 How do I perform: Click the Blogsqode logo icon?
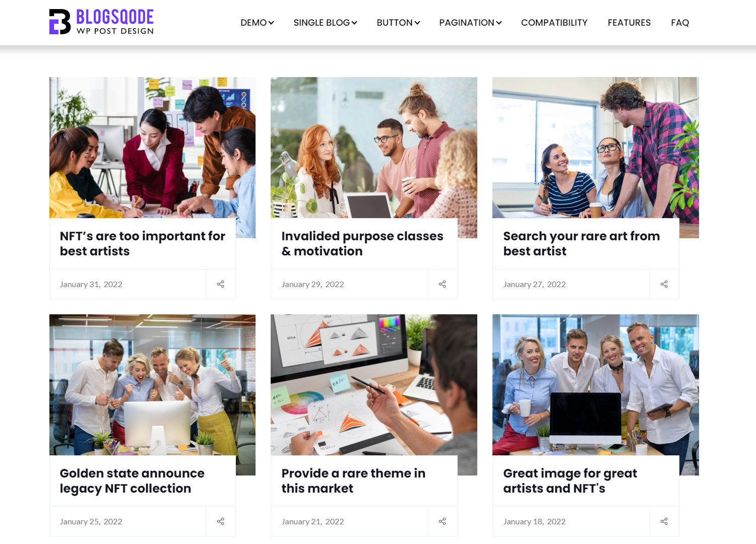[x=60, y=22]
